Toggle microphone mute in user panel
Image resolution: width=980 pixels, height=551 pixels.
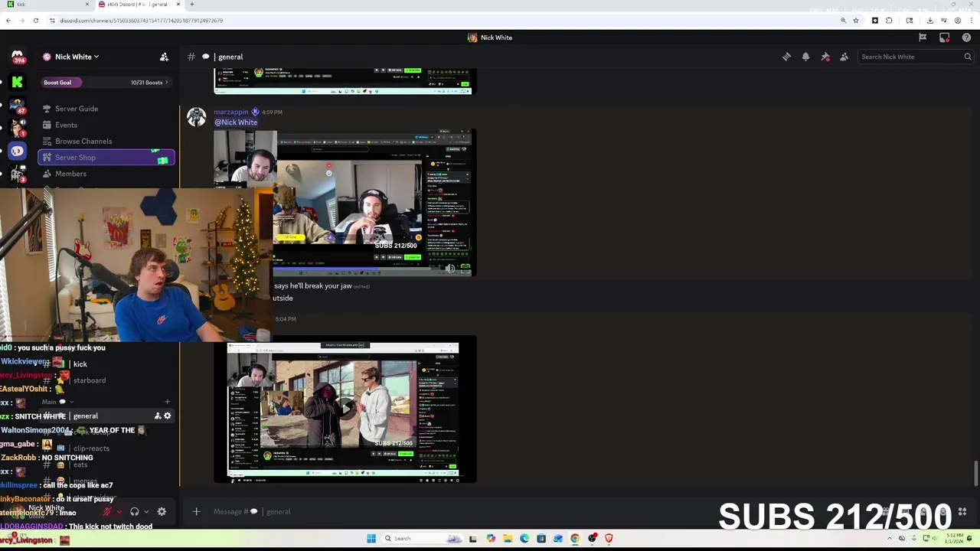(108, 511)
